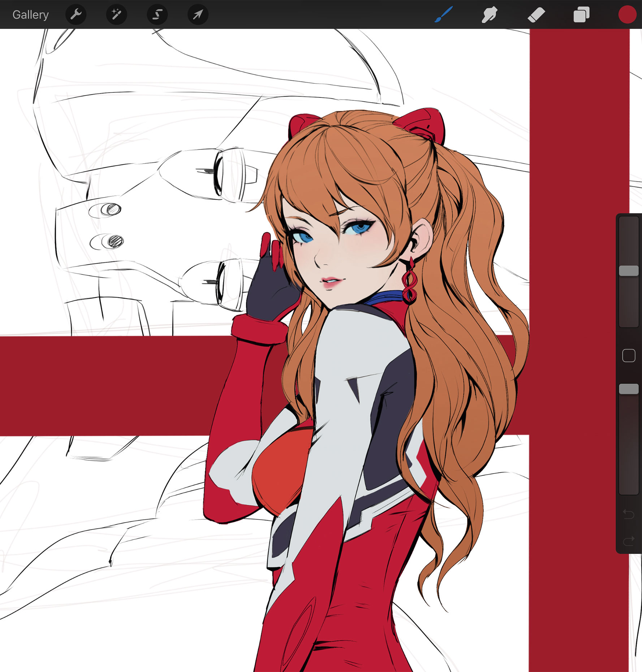
Task: Select the Brush tool
Action: click(443, 15)
